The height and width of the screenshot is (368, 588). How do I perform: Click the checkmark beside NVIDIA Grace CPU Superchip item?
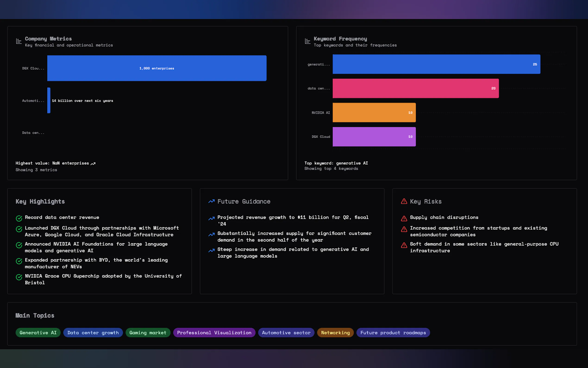coord(19,277)
